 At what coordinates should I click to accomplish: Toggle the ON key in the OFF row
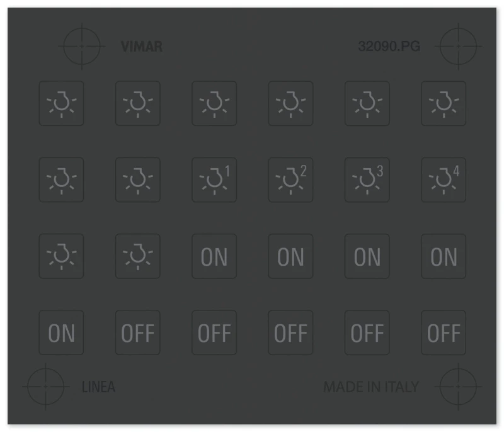[61, 333]
